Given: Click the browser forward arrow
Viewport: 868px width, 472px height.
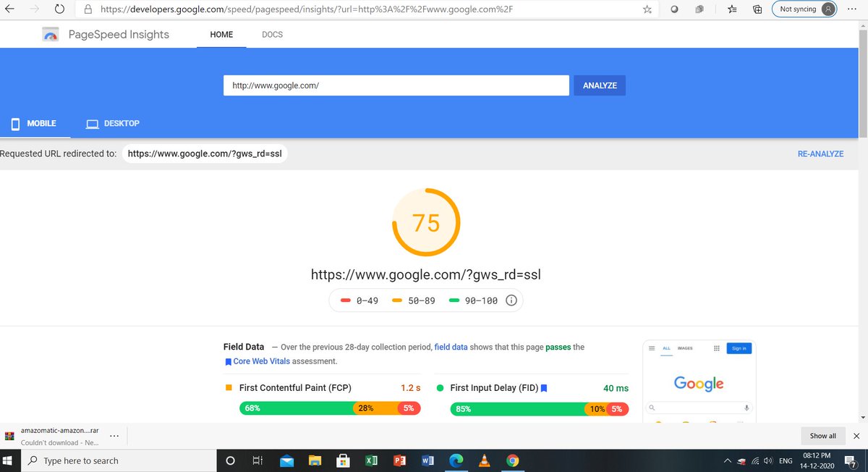Looking at the screenshot, I should click(x=35, y=9).
